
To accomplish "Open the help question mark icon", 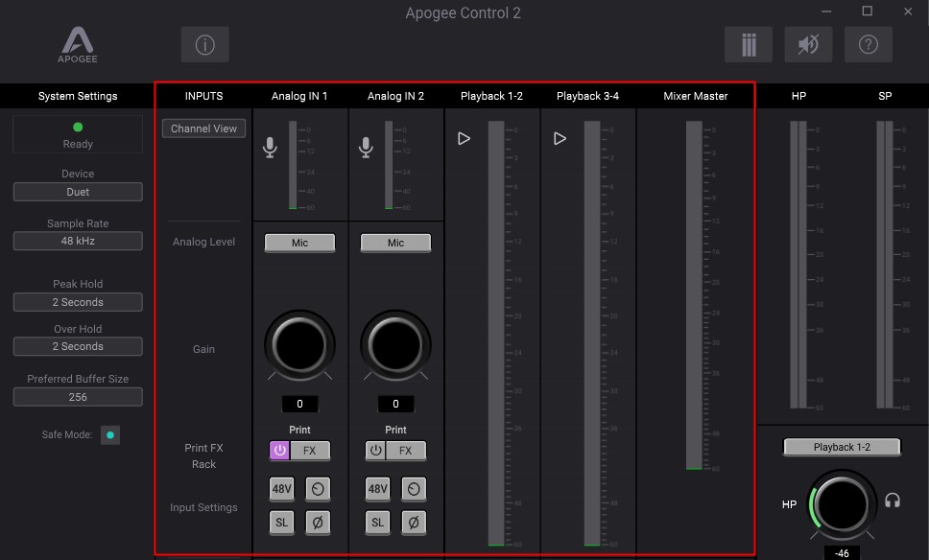I will click(x=868, y=44).
